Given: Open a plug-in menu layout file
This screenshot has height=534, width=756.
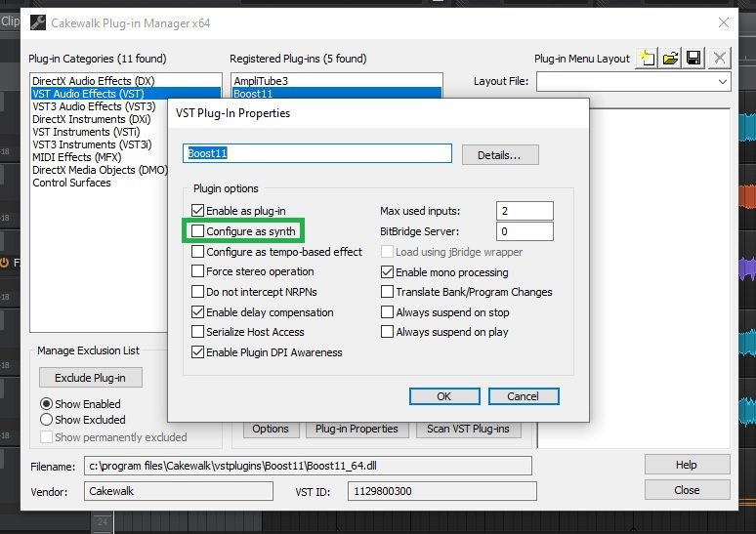Looking at the screenshot, I should (671, 59).
